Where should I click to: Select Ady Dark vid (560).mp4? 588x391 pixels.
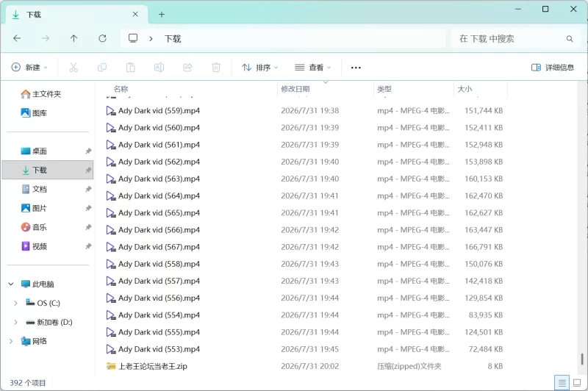159,128
